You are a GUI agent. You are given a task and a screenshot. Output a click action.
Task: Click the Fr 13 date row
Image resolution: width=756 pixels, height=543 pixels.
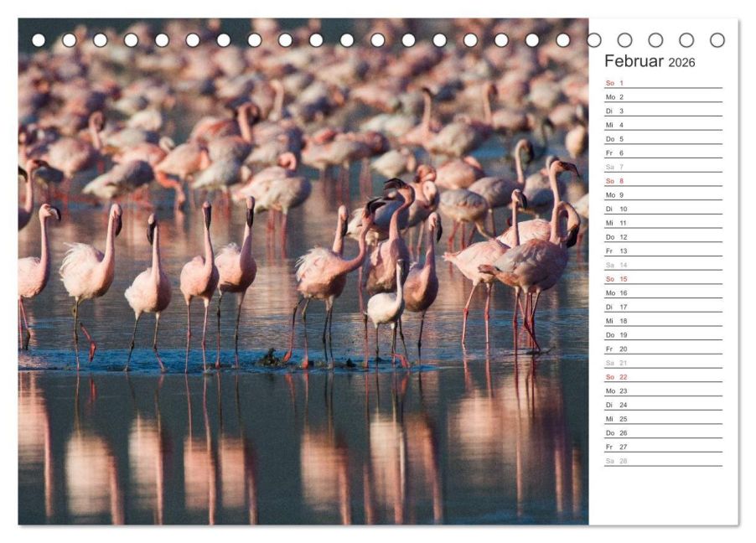664,251
